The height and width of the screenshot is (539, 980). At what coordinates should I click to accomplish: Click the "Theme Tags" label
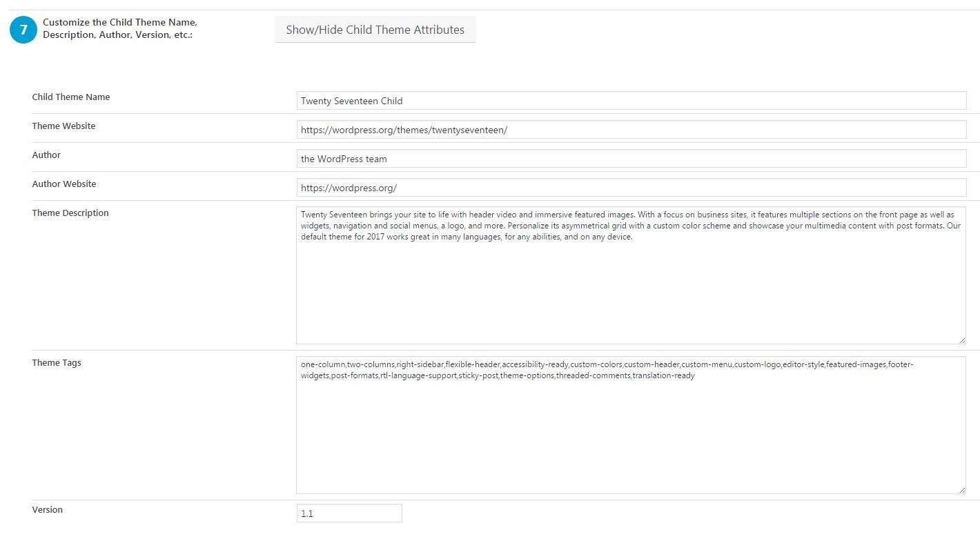coord(57,363)
